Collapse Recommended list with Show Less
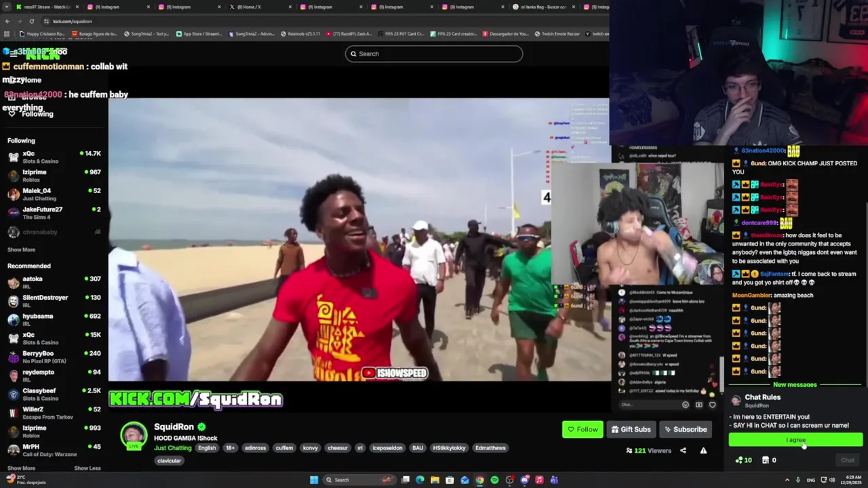 point(87,468)
